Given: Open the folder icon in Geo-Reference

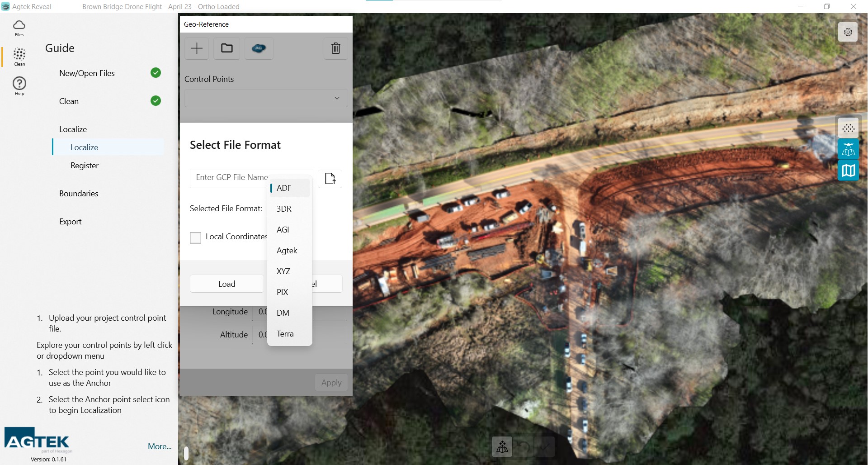Looking at the screenshot, I should 227,48.
